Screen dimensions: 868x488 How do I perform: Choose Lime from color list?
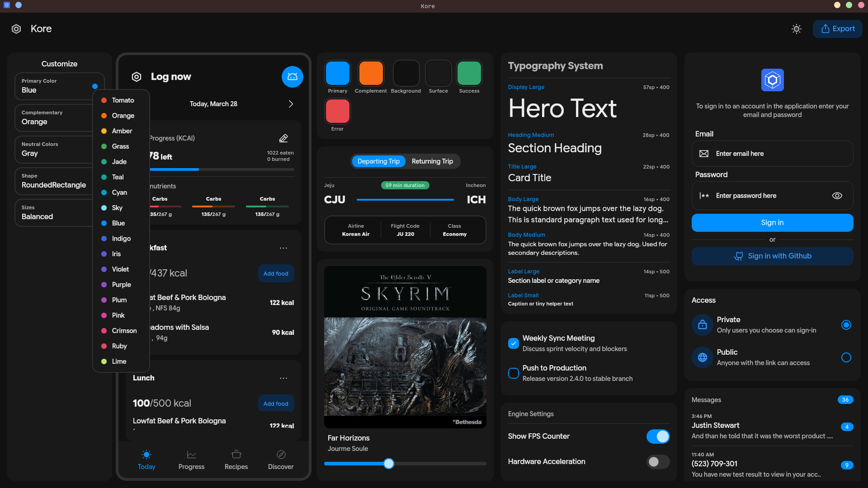(x=121, y=361)
